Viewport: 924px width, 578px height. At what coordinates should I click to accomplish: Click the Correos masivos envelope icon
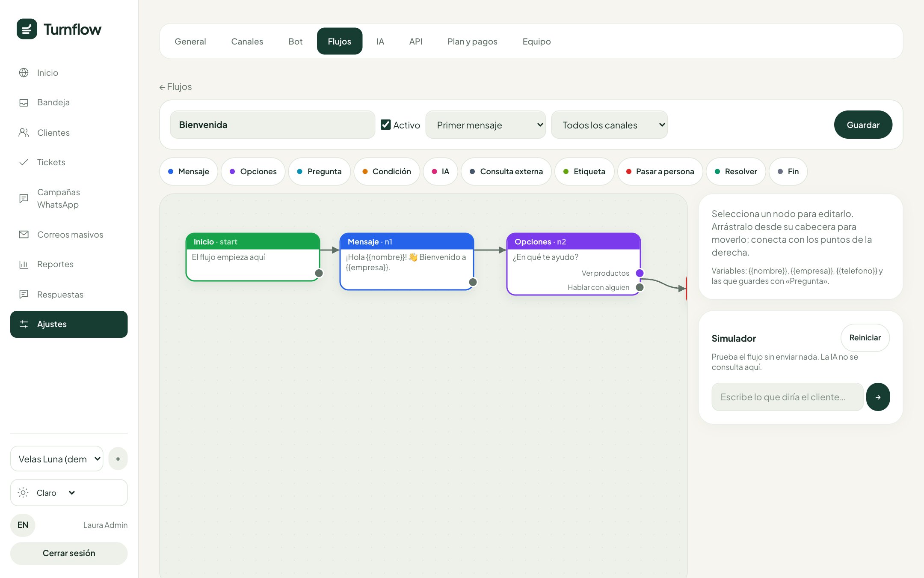pos(24,235)
